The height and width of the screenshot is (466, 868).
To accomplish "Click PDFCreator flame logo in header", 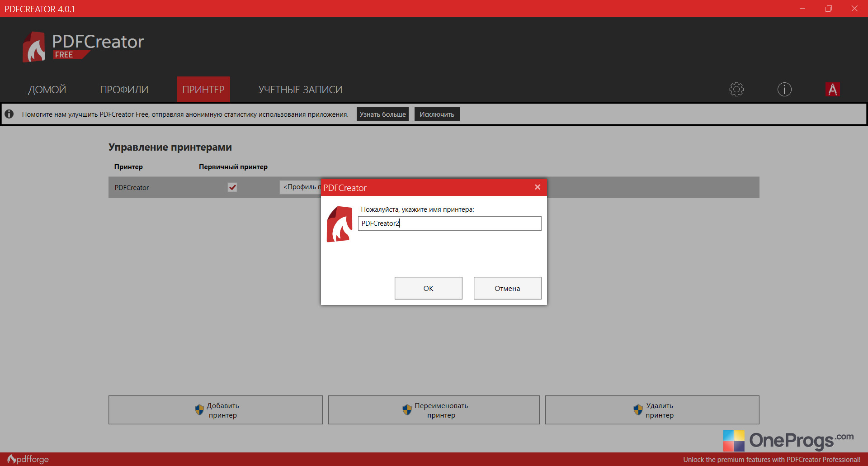I will 34,47.
